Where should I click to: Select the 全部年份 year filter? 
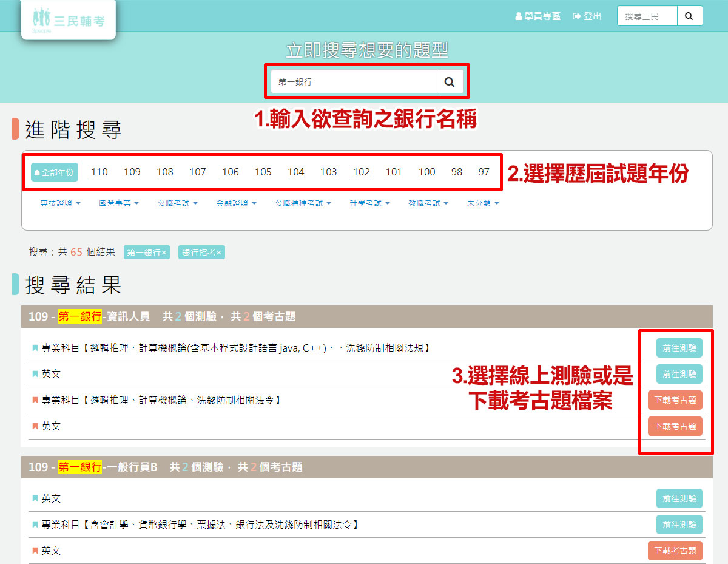(55, 172)
